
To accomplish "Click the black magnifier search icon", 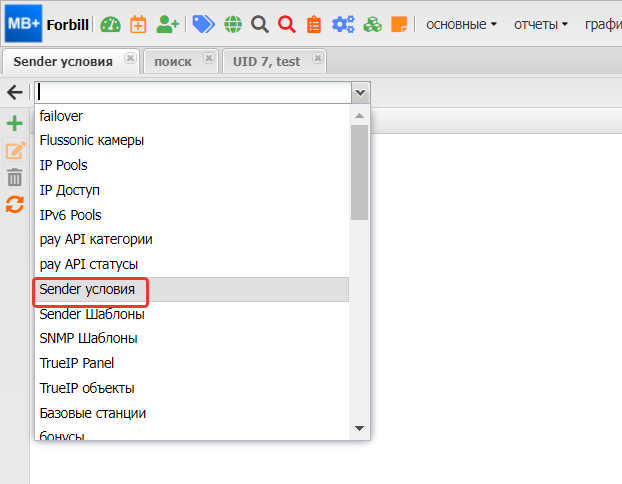I will (x=259, y=23).
